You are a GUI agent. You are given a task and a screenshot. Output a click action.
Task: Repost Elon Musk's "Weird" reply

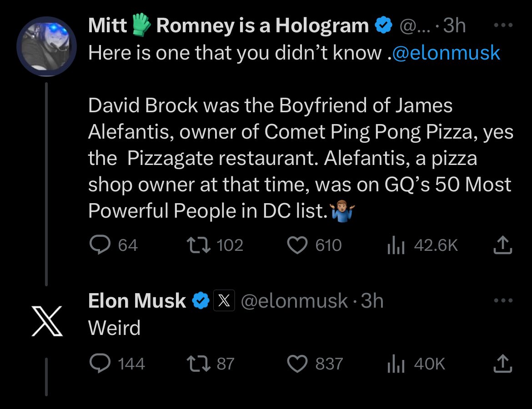click(x=198, y=364)
